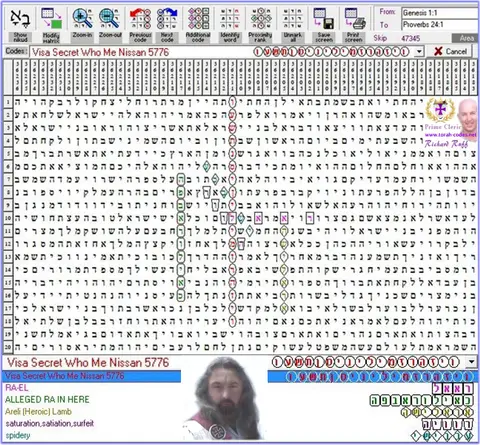Select saturation,satiation,surfeit entry

(x=50, y=424)
